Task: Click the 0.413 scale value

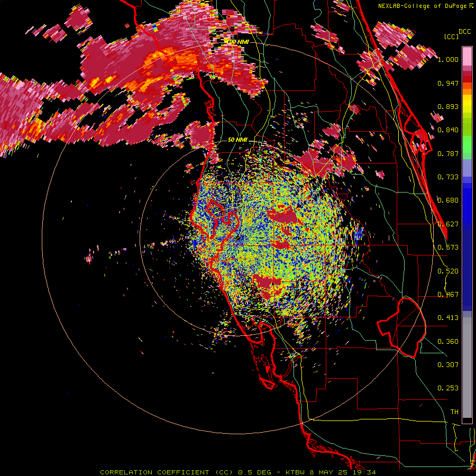Action: click(448, 318)
